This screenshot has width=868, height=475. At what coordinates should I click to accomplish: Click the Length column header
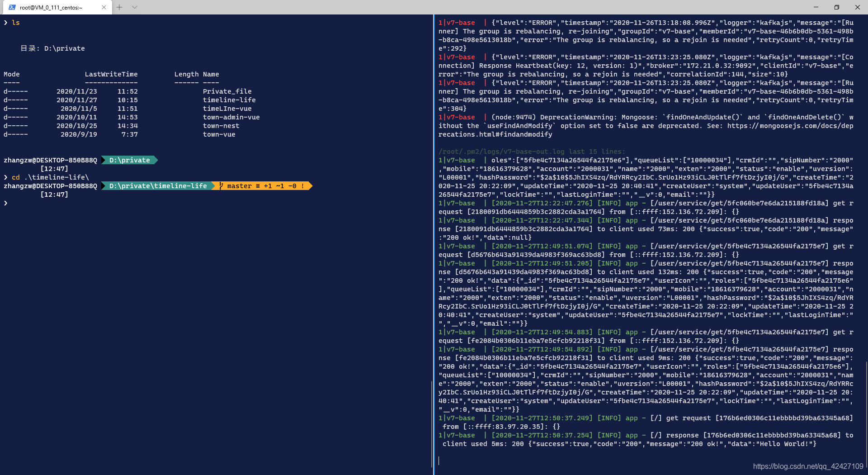[186, 74]
